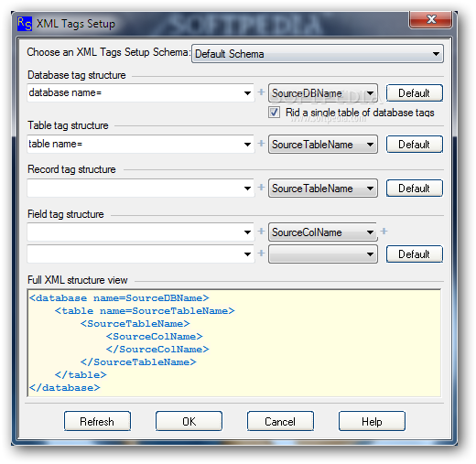Screen dimensions: 476x464
Task: Open Help for XML Tags Setup
Action: pos(372,421)
